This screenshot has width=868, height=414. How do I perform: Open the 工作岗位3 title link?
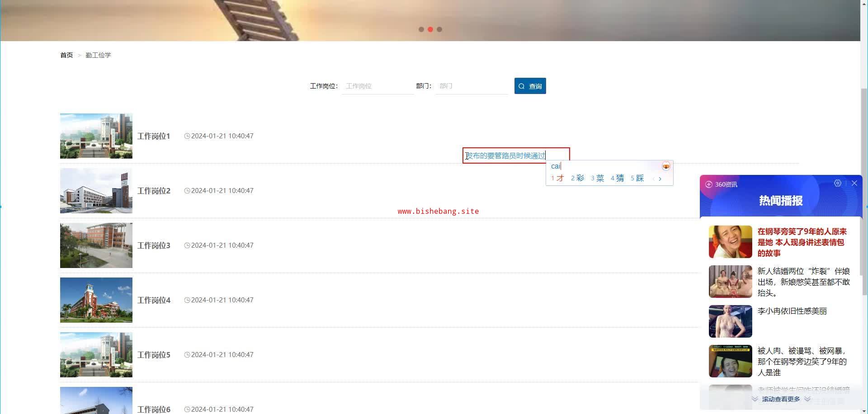coord(154,245)
